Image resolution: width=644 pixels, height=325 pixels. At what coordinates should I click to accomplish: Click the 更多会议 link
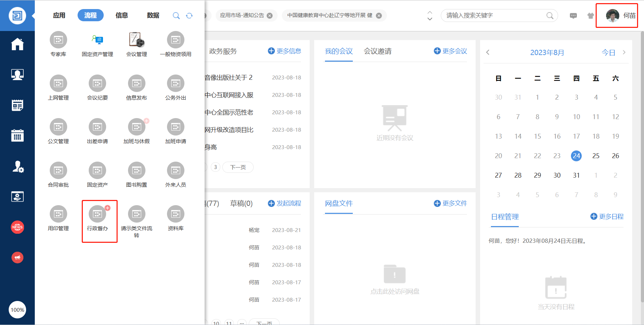coord(451,51)
